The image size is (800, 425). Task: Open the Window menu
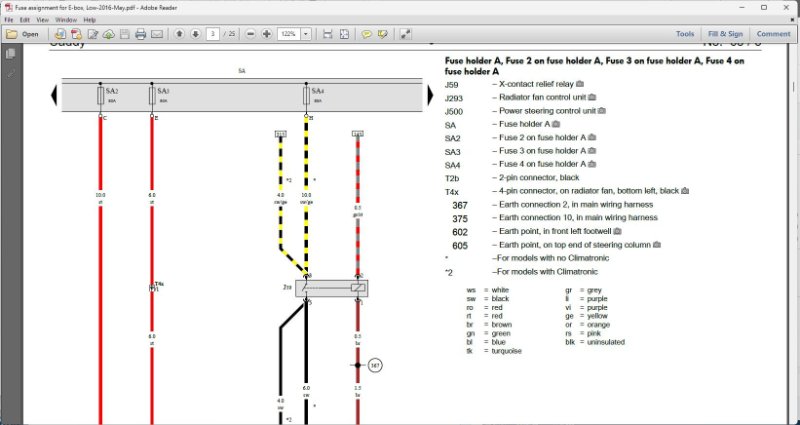[x=66, y=20]
